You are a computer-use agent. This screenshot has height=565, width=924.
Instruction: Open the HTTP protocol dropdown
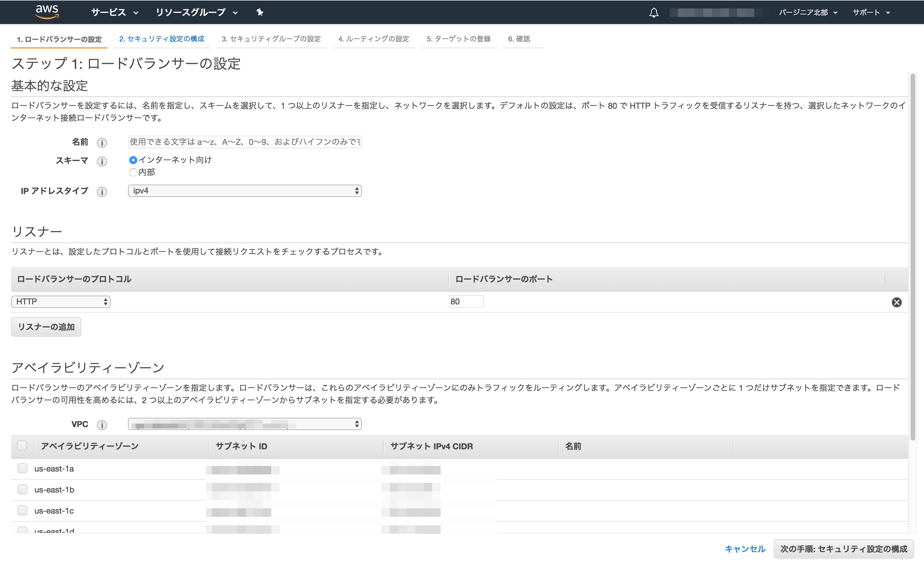[61, 302]
